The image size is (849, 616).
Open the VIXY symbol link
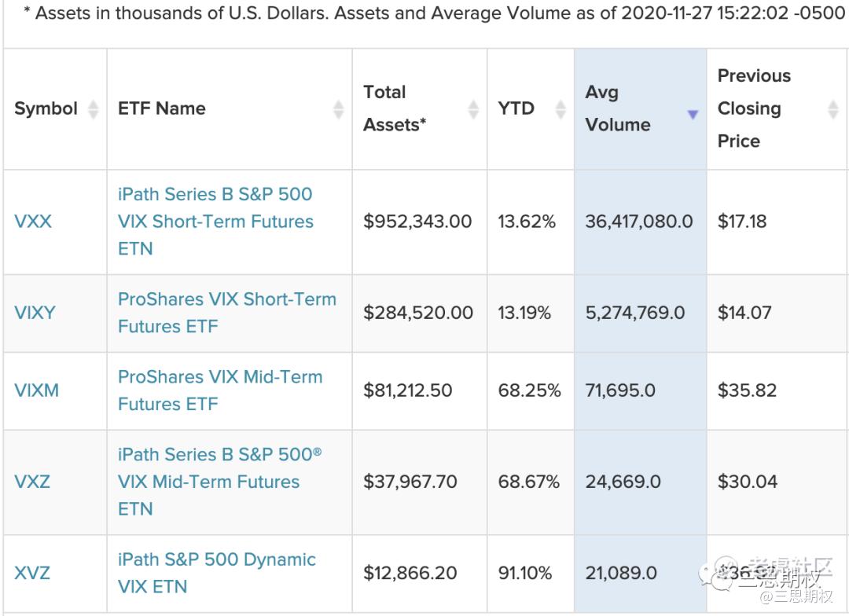click(x=35, y=313)
